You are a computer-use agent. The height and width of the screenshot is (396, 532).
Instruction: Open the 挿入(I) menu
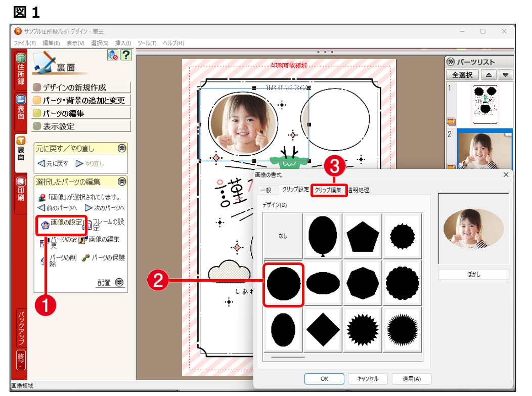tap(123, 43)
